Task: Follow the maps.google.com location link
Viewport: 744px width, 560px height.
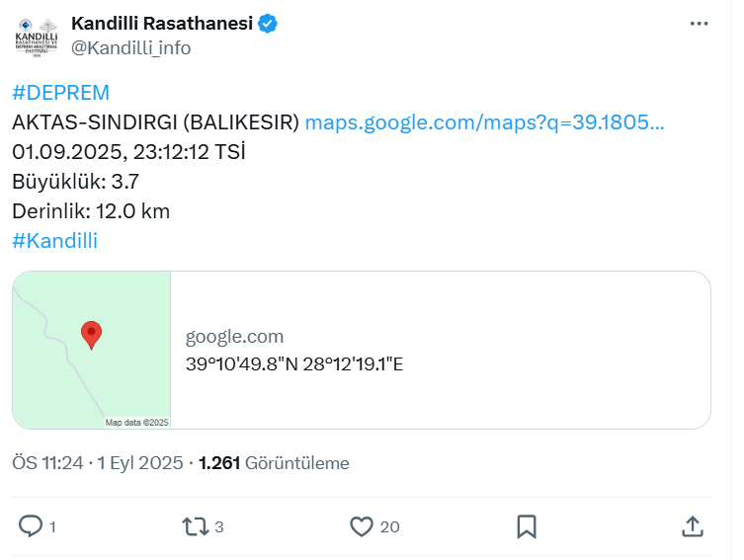Action: [484, 122]
